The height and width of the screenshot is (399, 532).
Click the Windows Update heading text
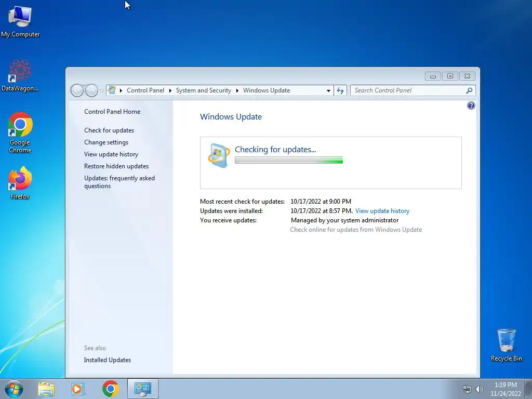point(231,117)
